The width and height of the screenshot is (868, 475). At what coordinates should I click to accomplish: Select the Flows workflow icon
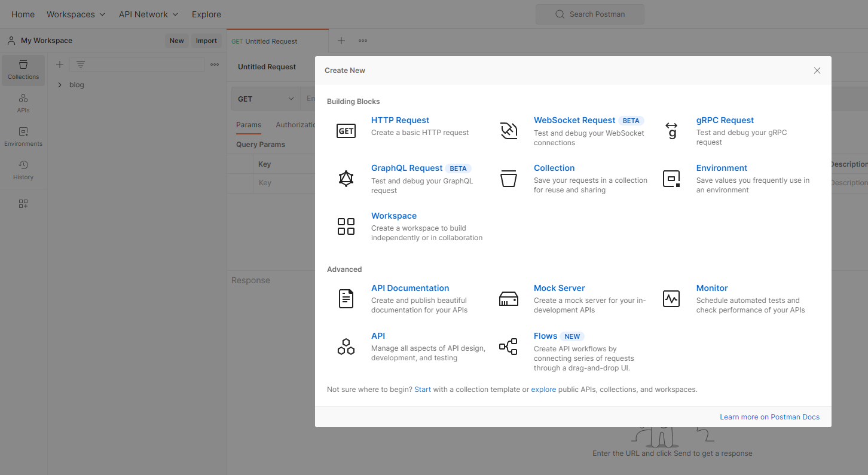pyautogui.click(x=509, y=346)
